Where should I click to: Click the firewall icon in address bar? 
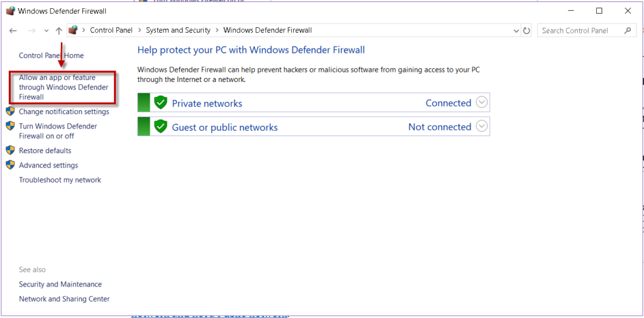pyautogui.click(x=73, y=30)
